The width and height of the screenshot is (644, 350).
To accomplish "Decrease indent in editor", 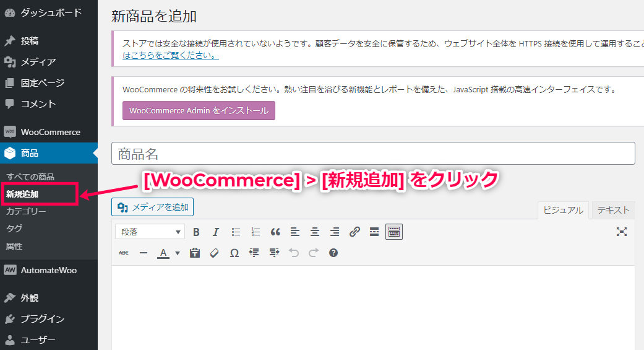I will pyautogui.click(x=254, y=253).
